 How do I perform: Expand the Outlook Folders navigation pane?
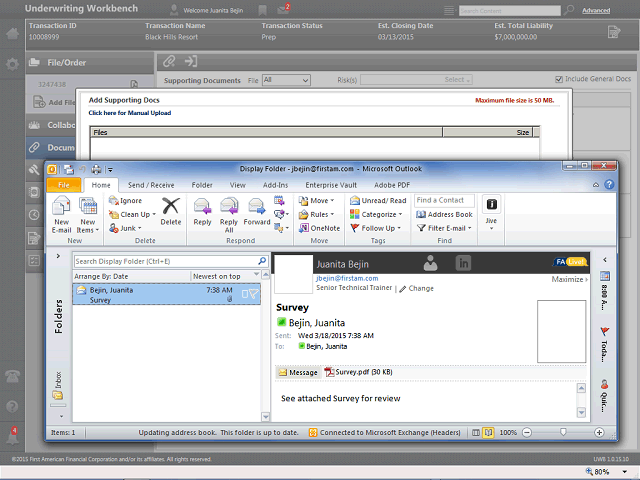(x=58, y=256)
